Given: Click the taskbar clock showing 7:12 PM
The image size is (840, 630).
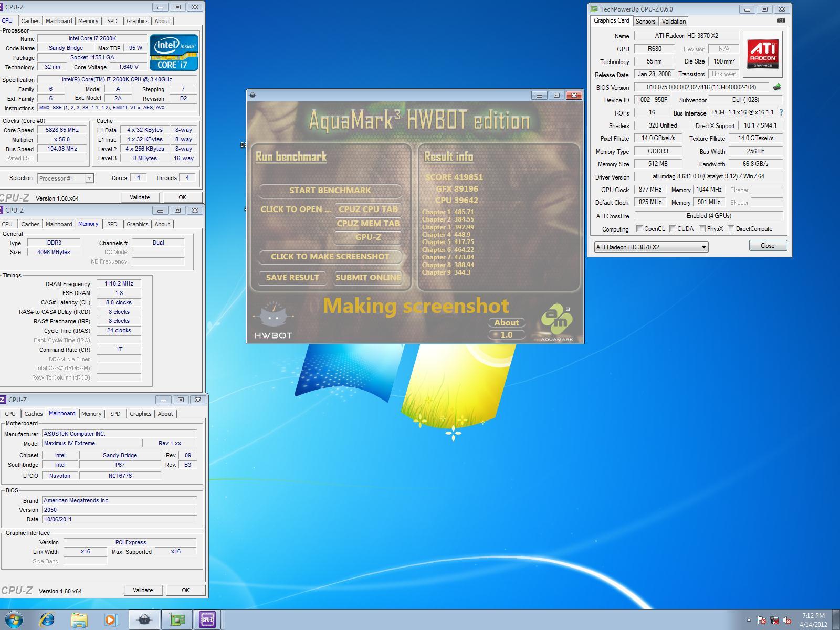Looking at the screenshot, I should tap(813, 620).
